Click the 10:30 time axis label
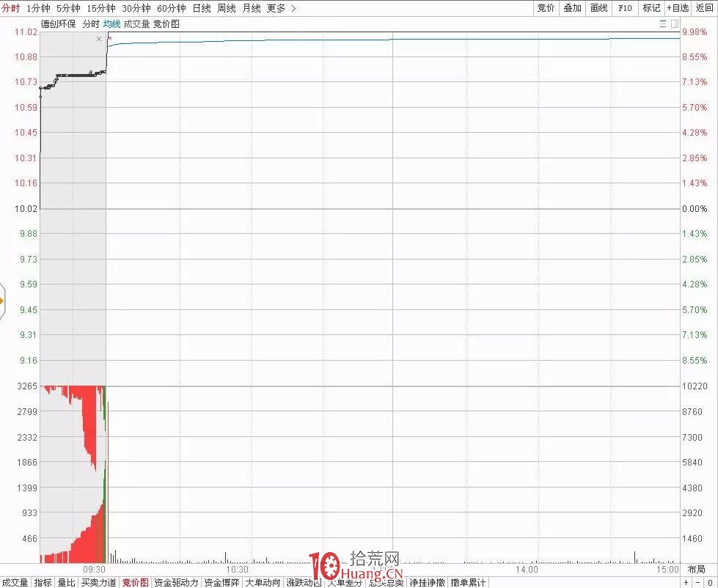This screenshot has width=718, height=588. click(x=237, y=569)
